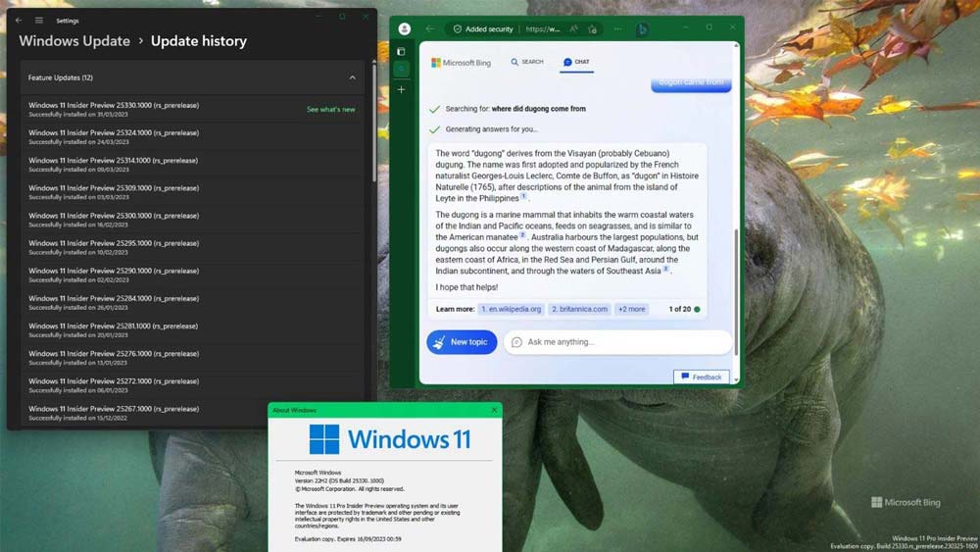Viewport: 980px width, 552px height.
Task: Click the Edge profile avatar icon
Action: click(405, 28)
